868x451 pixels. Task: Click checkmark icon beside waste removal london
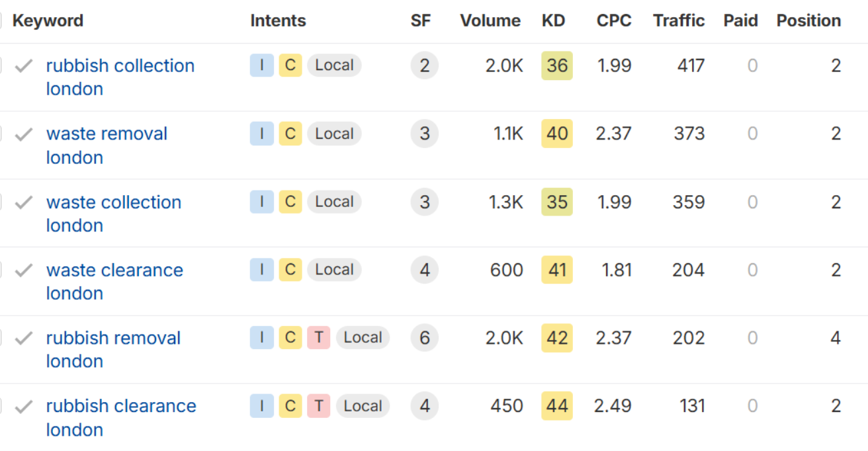click(x=24, y=134)
